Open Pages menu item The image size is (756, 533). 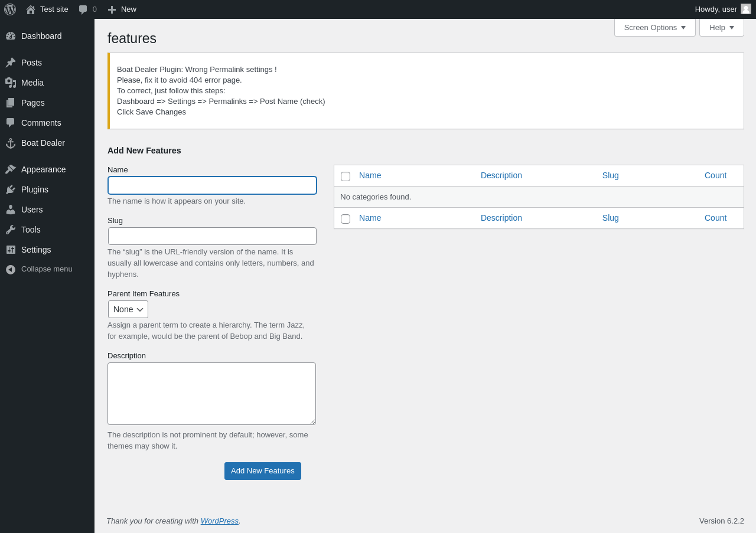47,103
